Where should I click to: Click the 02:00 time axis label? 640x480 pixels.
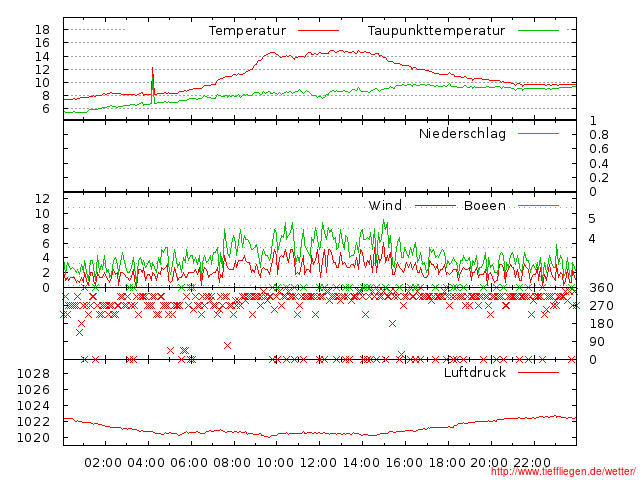click(x=103, y=463)
